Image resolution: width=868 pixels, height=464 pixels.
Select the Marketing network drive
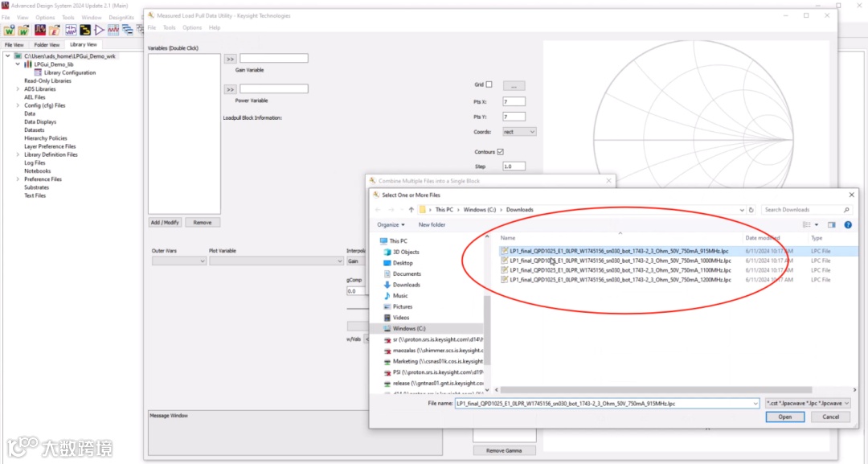[433, 362]
